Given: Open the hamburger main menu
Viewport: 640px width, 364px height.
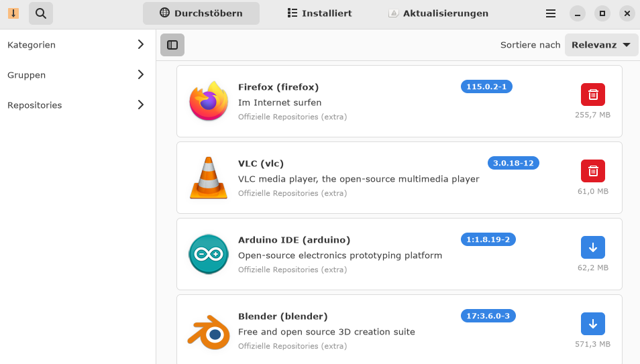Looking at the screenshot, I should click(x=551, y=13).
